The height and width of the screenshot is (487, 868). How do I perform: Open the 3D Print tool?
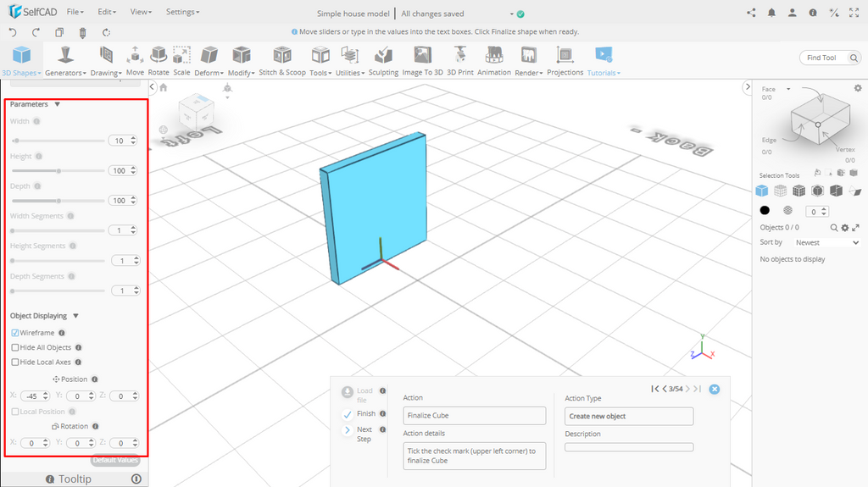(460, 59)
